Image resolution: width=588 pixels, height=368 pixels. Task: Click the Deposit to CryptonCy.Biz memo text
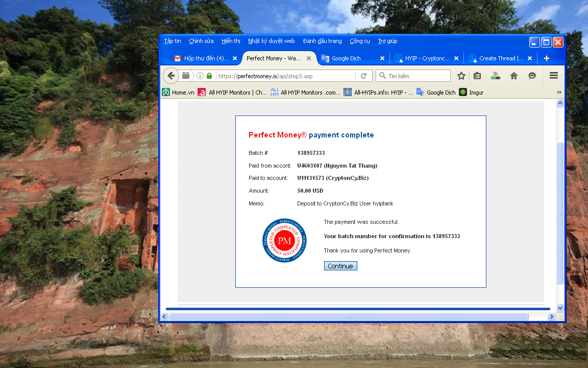(345, 203)
